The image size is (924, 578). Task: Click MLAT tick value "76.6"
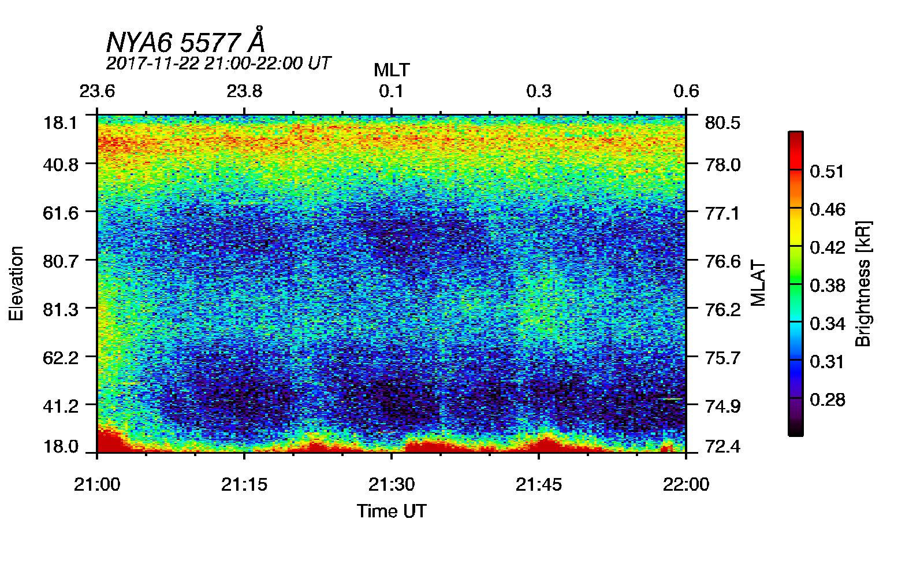point(722,261)
